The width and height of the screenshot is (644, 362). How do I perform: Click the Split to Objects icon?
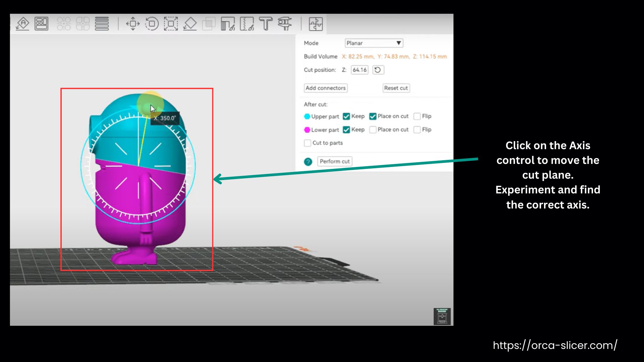pos(64,24)
